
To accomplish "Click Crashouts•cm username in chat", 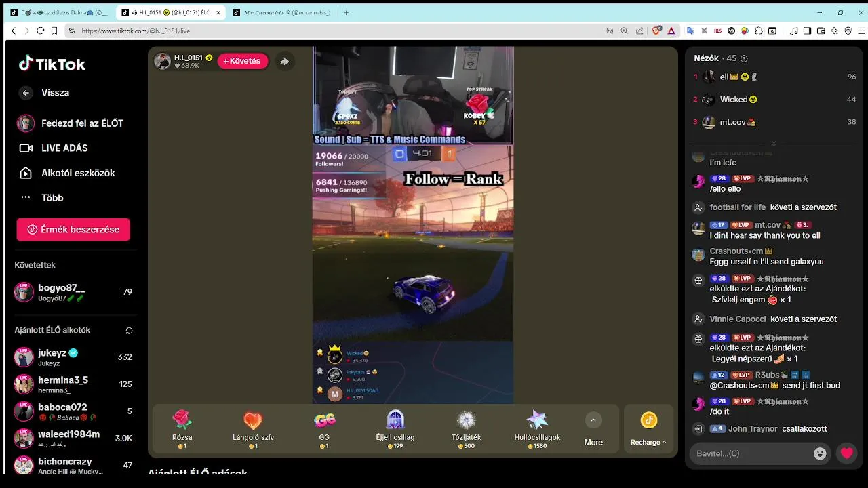I will (x=741, y=251).
